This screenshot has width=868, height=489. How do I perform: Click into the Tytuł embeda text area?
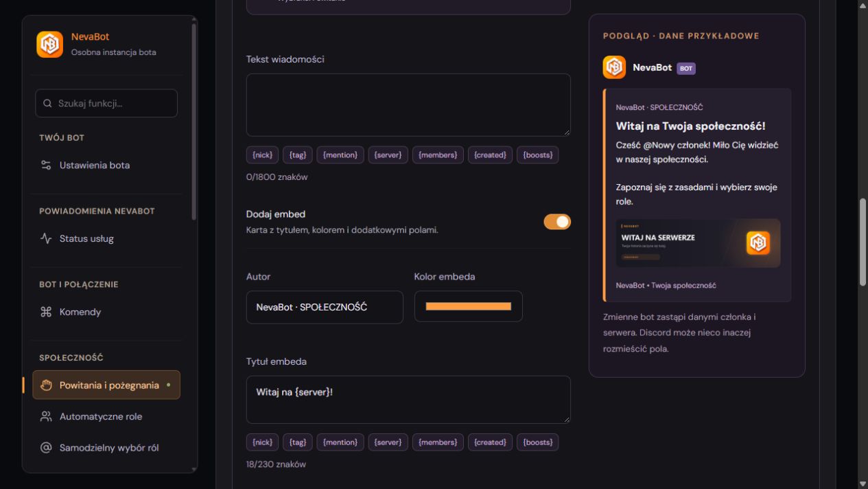[408, 400]
